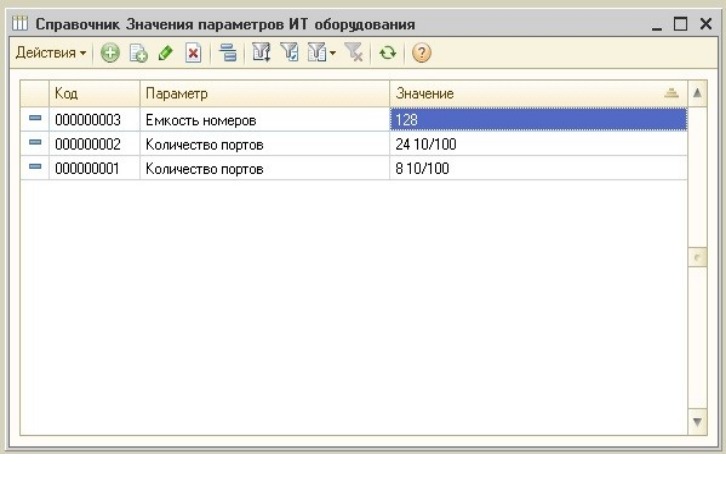Click the scrollbar up arrow
This screenshot has height=492, width=726.
coord(697,93)
